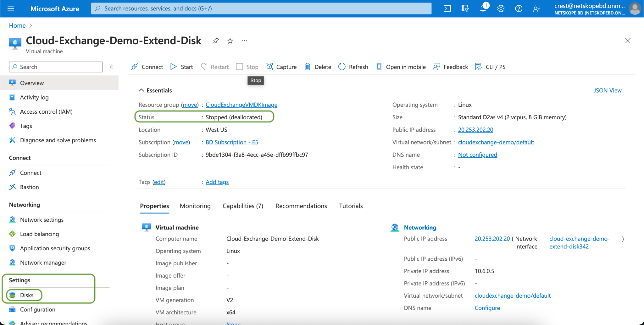The width and height of the screenshot is (644, 325).
Task: Close the virtual machine blade
Action: coord(628,41)
